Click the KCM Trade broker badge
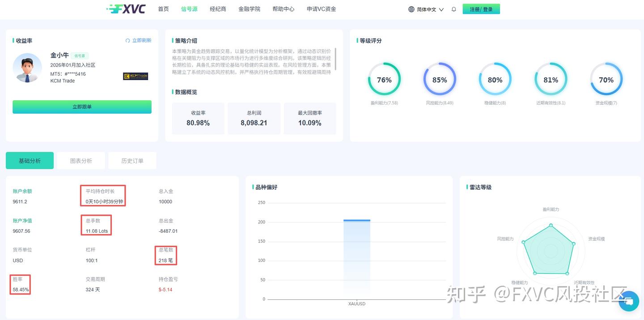644x320 pixels. [136, 76]
